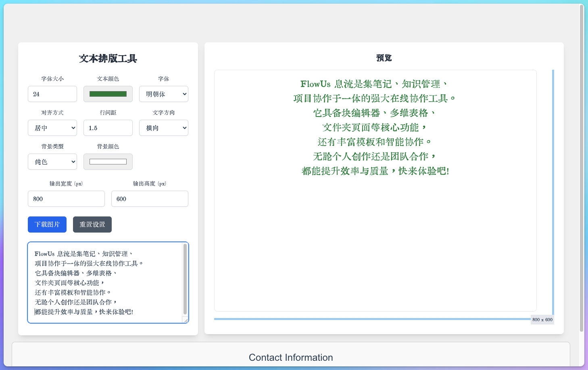Expand the 背景类型 dropdown showing 纯色
Image resolution: width=588 pixels, height=370 pixels.
pos(52,162)
